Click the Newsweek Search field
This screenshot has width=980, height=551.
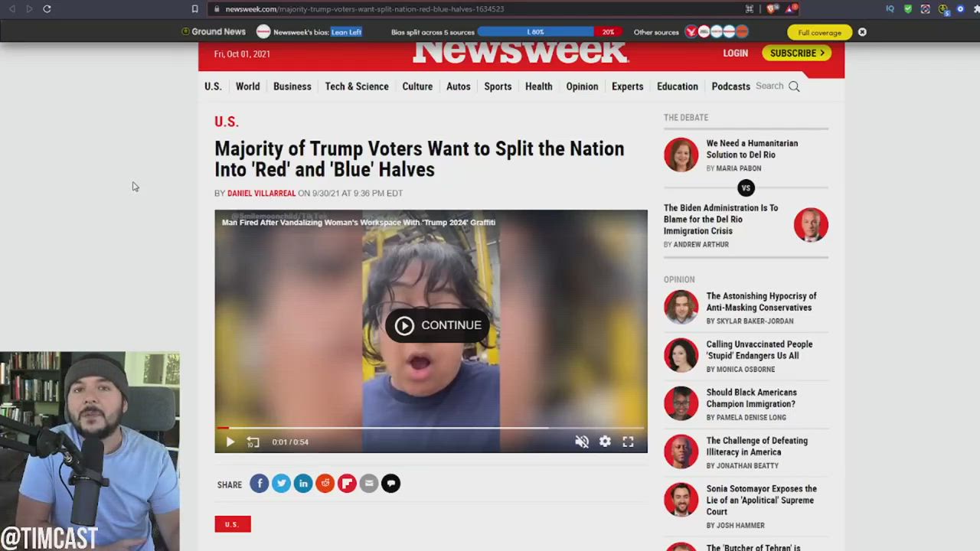click(777, 86)
